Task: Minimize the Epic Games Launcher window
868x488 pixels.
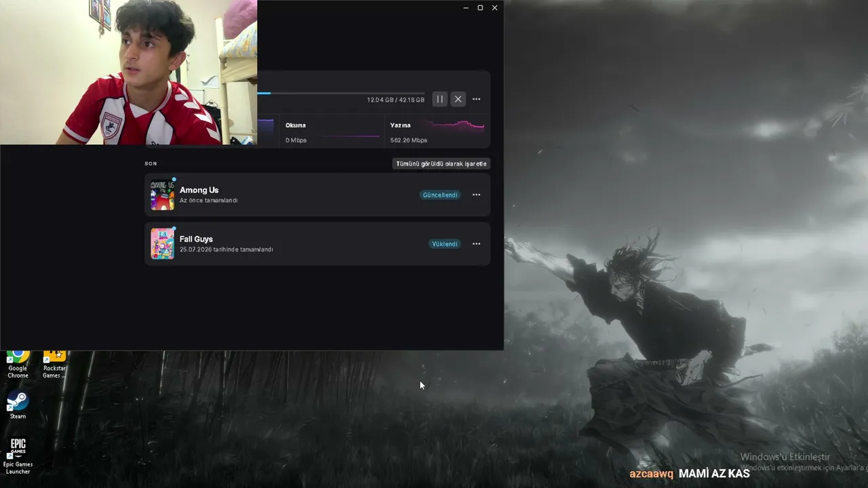Action: pyautogui.click(x=466, y=7)
